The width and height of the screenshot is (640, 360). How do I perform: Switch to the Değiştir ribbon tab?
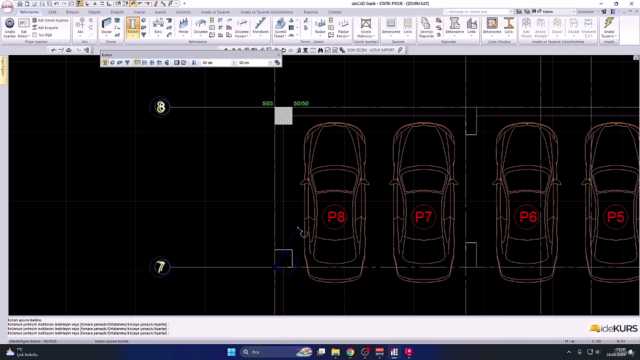[117, 12]
